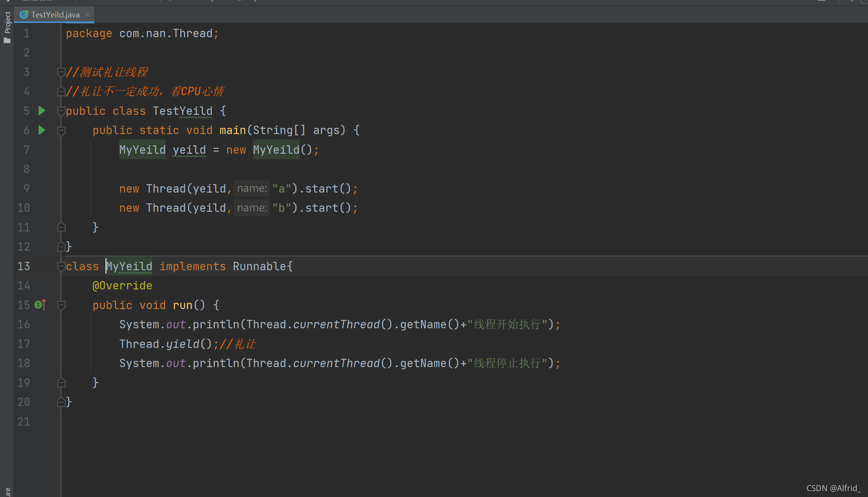The width and height of the screenshot is (868, 497).
Task: Collapse TestYeild class fold at line 5
Action: tap(61, 111)
